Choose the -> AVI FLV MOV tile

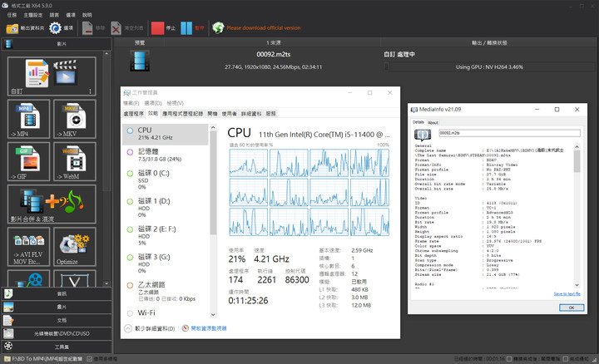pos(28,247)
